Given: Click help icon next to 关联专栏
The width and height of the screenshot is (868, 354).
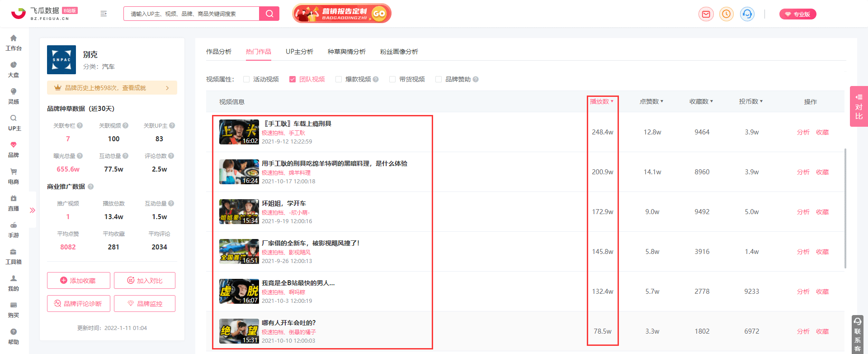Looking at the screenshot, I should 80,125.
